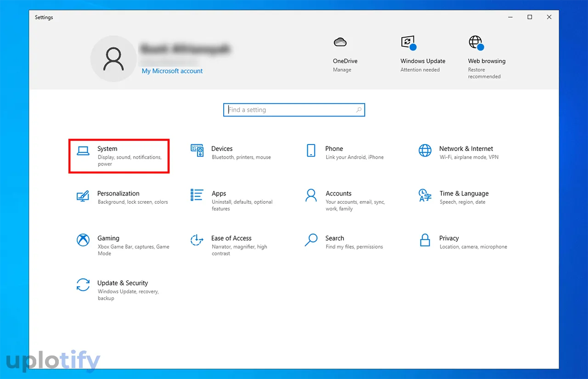Open My Microsoft account link
588x379 pixels.
[x=172, y=71]
